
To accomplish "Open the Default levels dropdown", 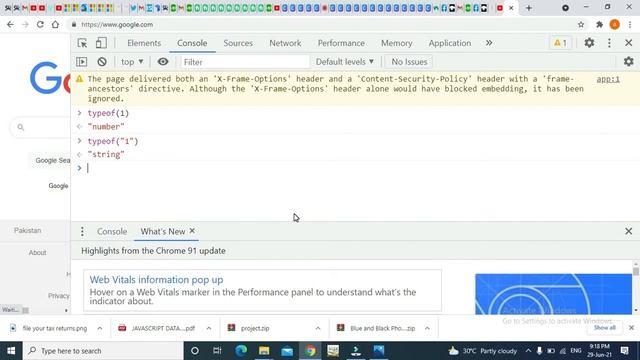I will pos(345,62).
